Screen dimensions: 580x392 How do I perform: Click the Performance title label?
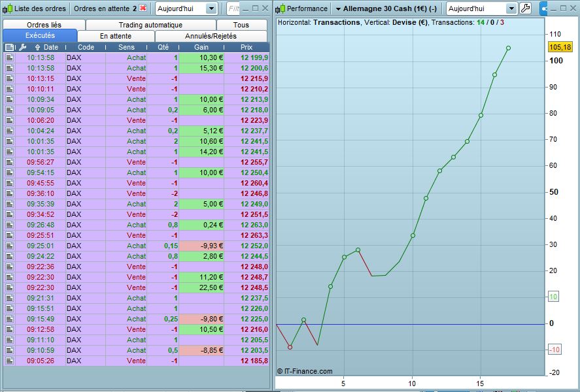point(307,8)
